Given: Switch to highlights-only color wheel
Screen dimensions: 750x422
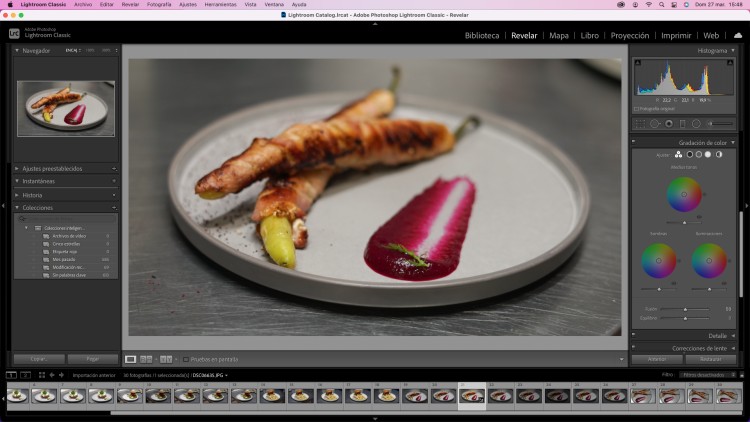Looking at the screenshot, I should 708,155.
